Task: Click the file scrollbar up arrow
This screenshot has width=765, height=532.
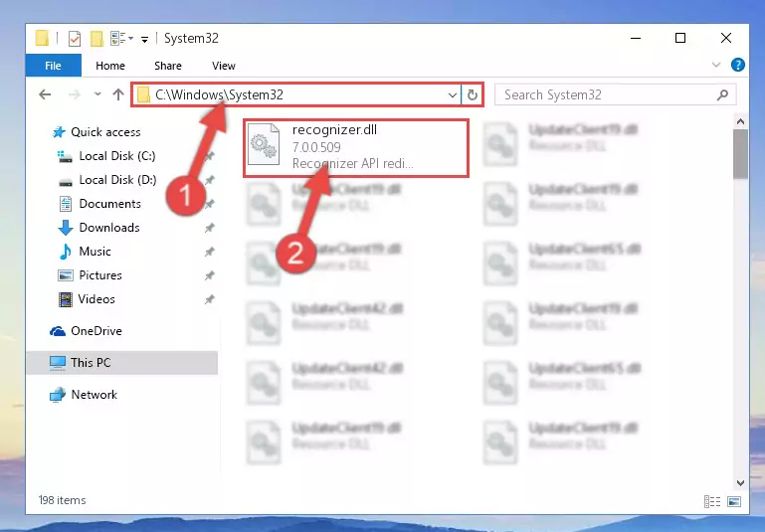Action: pyautogui.click(x=740, y=121)
